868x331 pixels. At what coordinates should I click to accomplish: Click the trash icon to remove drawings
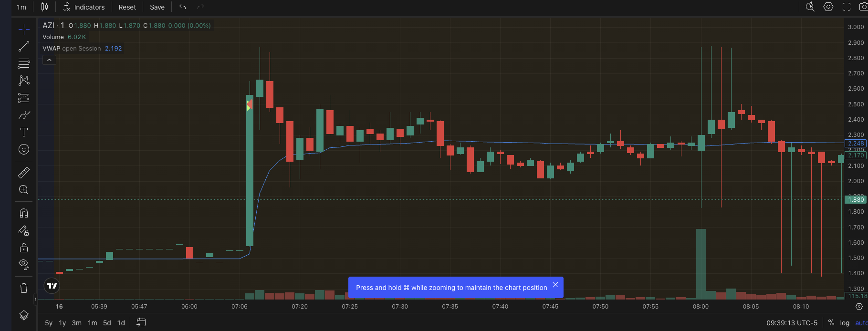(x=24, y=288)
